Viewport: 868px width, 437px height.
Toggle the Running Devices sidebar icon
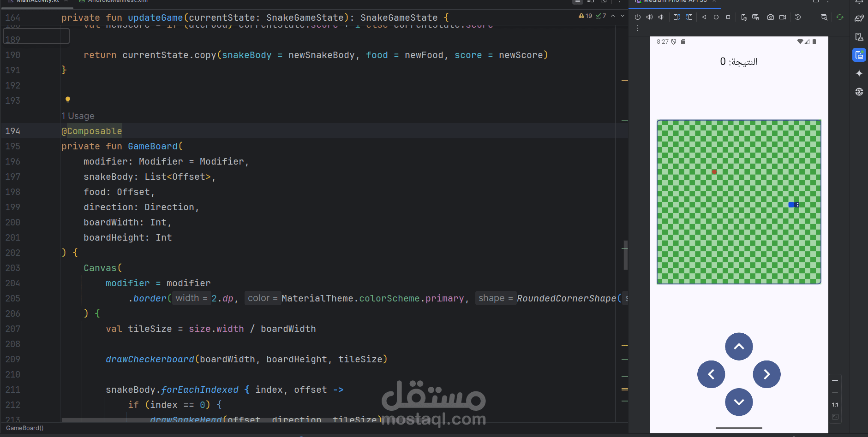(x=859, y=55)
